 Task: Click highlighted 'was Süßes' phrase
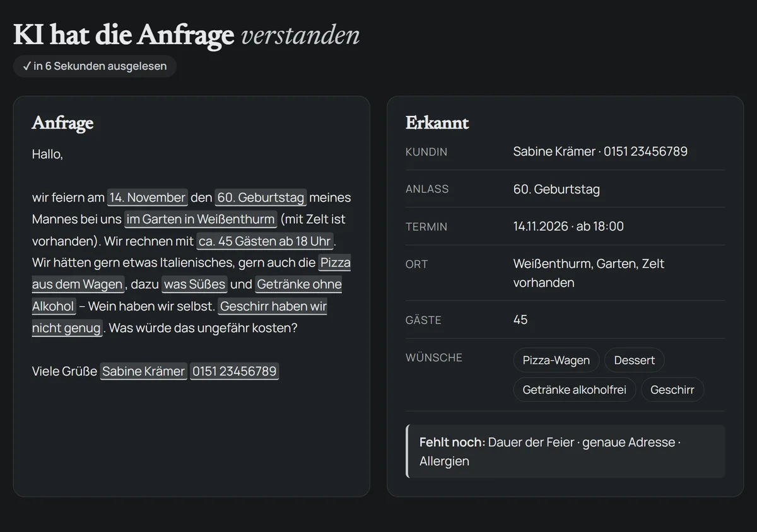pos(194,284)
